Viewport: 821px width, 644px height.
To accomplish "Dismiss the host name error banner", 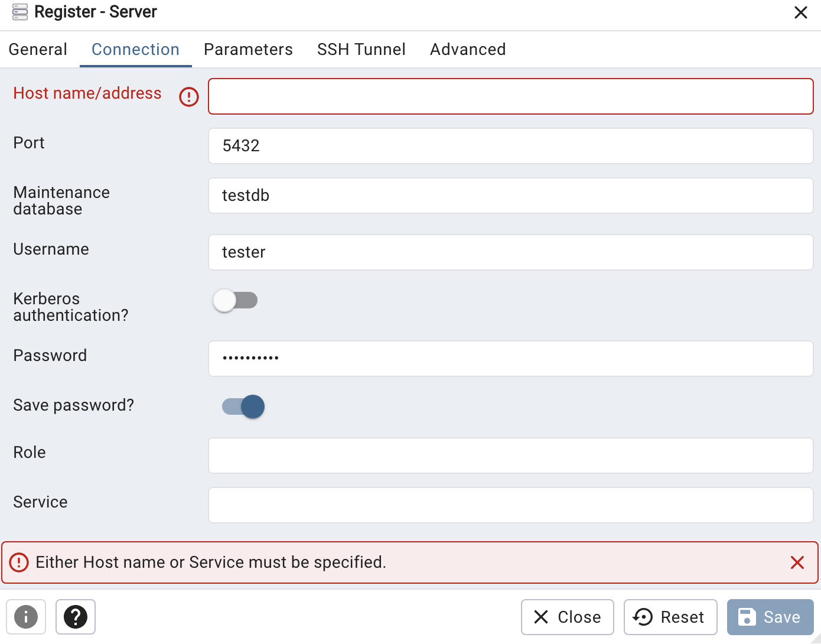I will click(x=797, y=562).
